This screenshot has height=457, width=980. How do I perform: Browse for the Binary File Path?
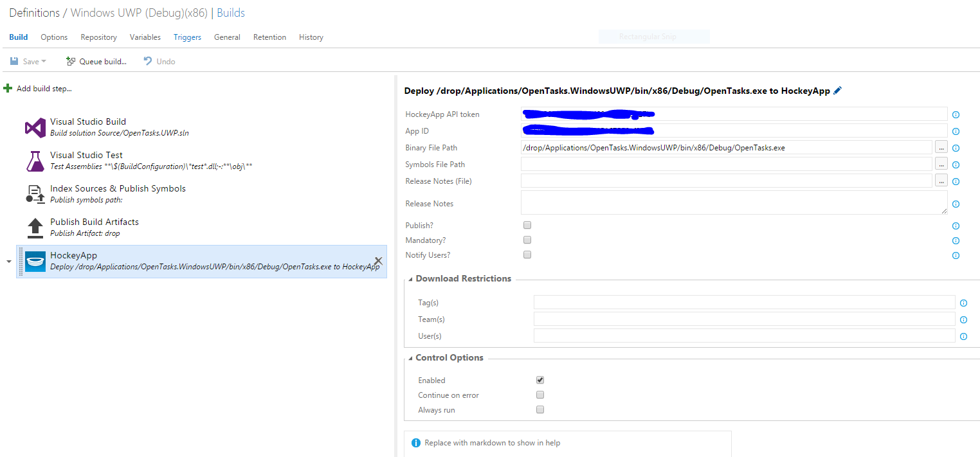(941, 148)
